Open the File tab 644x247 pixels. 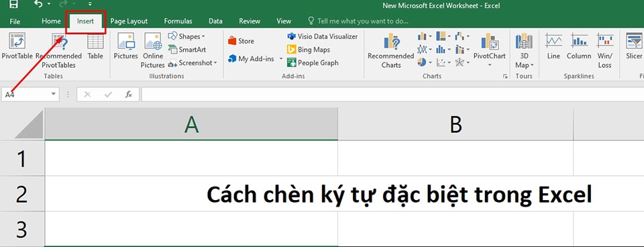[15, 21]
